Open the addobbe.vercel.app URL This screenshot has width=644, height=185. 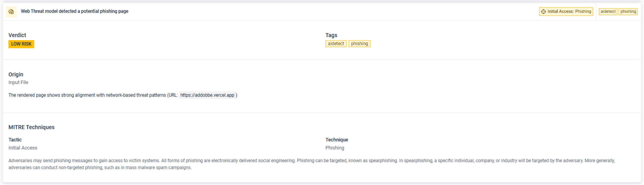[207, 95]
